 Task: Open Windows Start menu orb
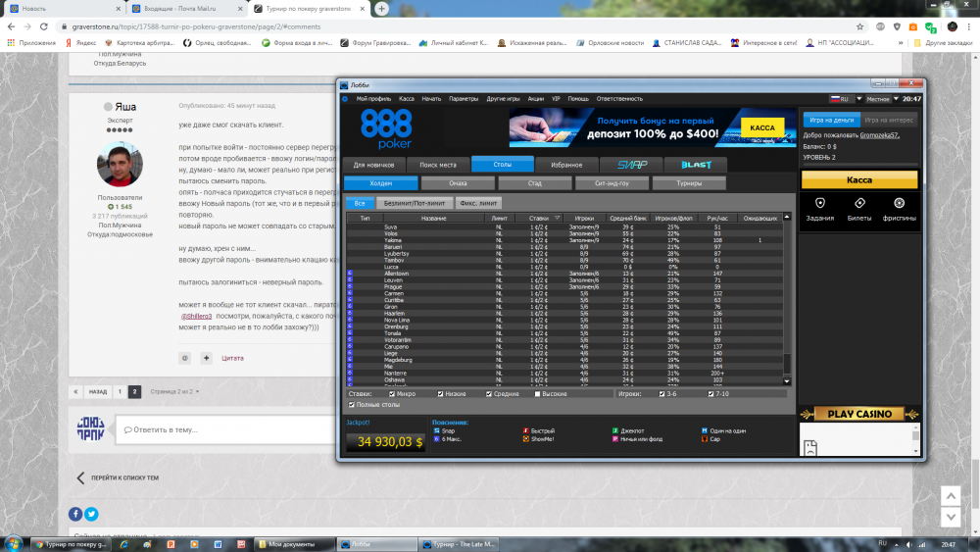(x=13, y=543)
